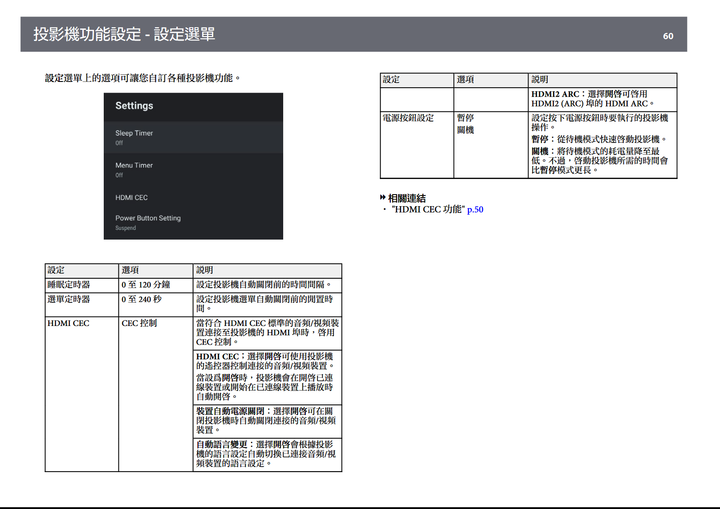Click the HDMI CEC cell in left table
720x509 pixels.
82,394
